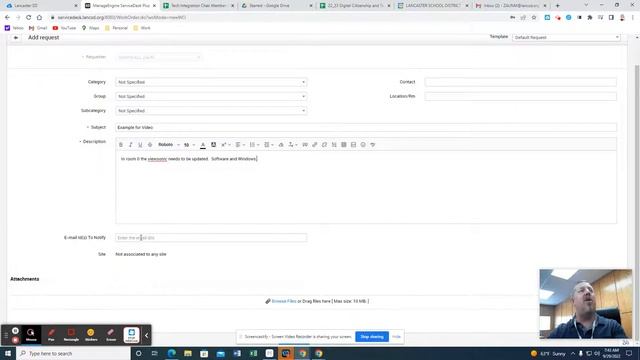Image resolution: width=640 pixels, height=360 pixels.
Task: Switch to Digital Citizenship tab
Action: pyautogui.click(x=356, y=6)
